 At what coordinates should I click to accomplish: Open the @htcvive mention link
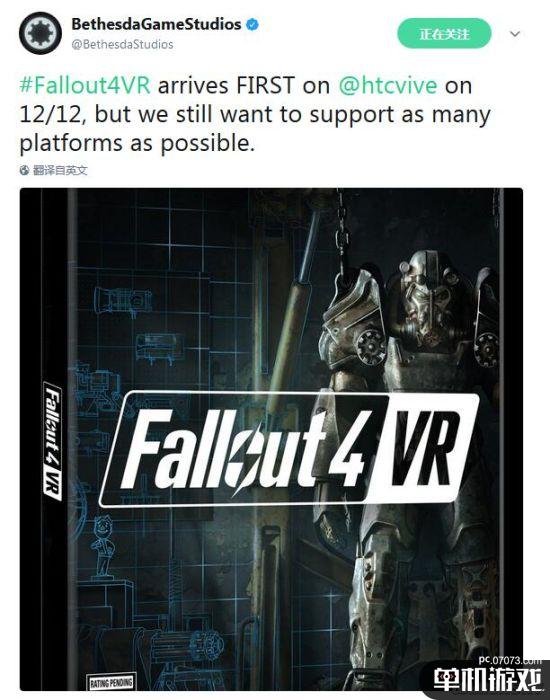(388, 85)
